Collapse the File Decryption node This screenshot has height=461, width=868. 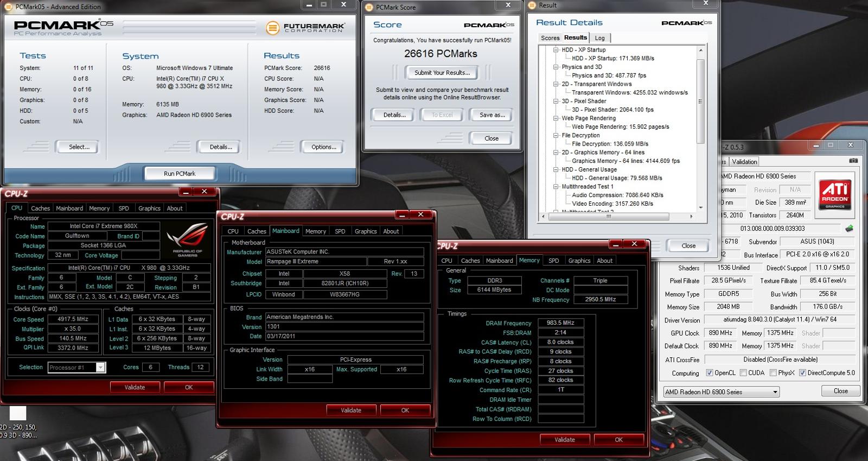[x=556, y=135]
